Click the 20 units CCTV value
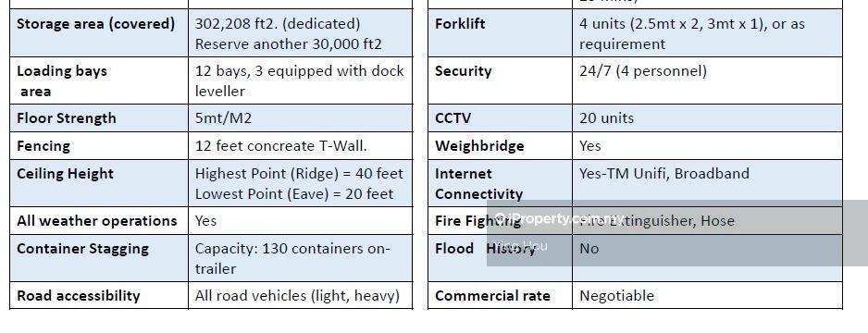 coord(607,118)
